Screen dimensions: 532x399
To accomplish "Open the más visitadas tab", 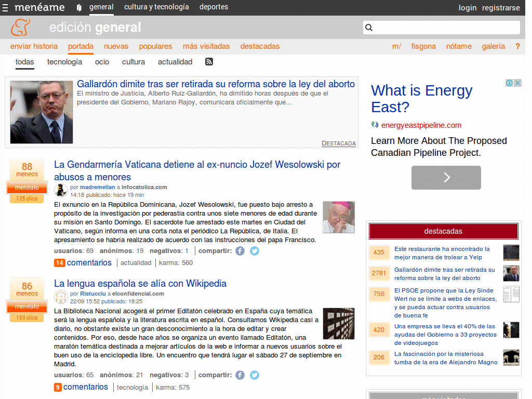I will [x=206, y=46].
